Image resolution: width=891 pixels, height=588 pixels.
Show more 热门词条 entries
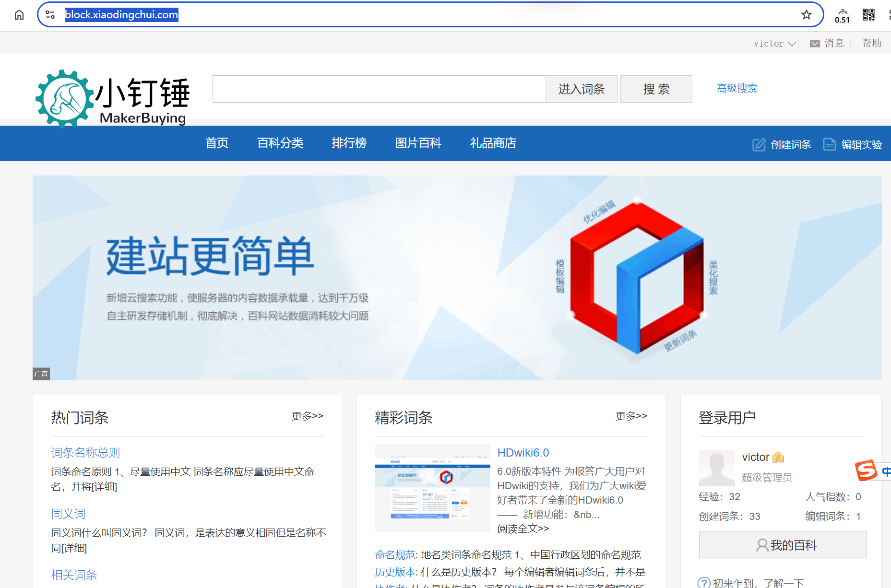tap(307, 416)
